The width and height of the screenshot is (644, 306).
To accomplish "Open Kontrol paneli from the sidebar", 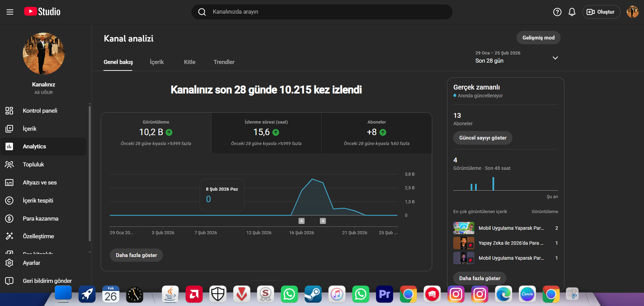I will click(x=40, y=111).
